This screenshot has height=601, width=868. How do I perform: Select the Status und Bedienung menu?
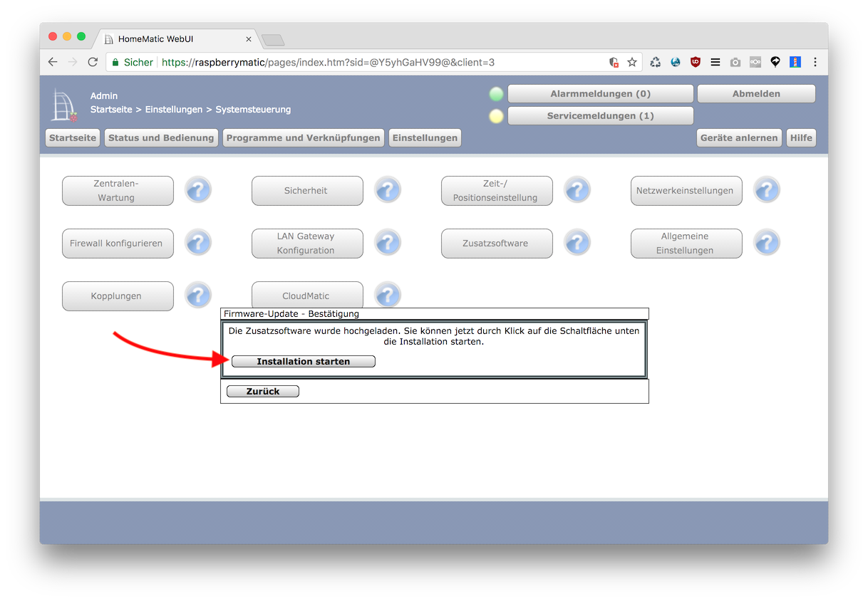pos(161,138)
